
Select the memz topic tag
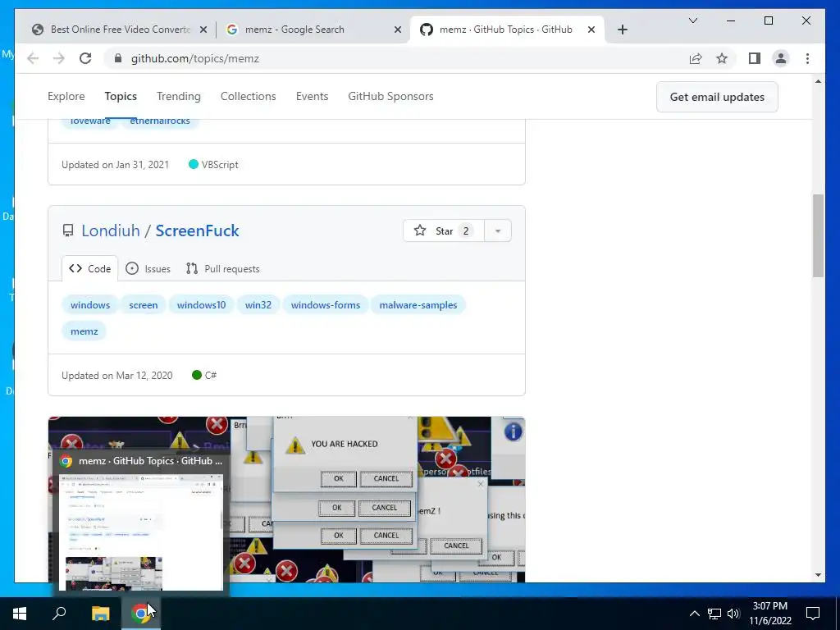(84, 331)
